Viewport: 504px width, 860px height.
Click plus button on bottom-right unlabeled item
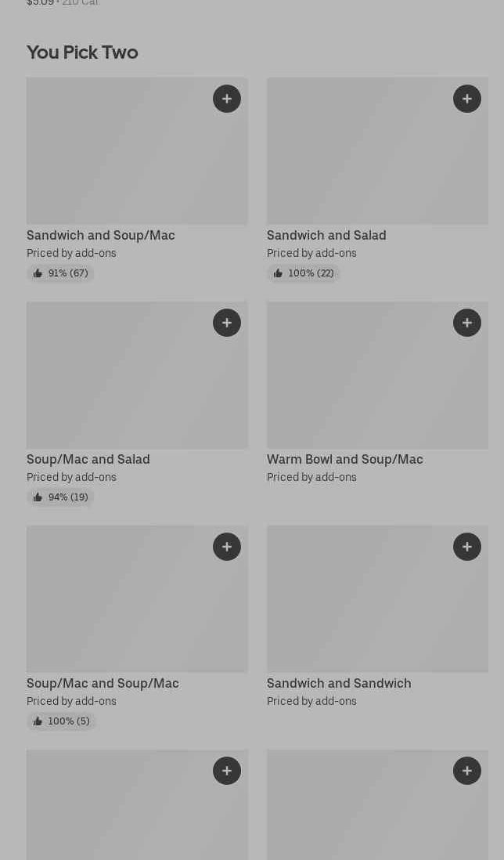click(467, 771)
